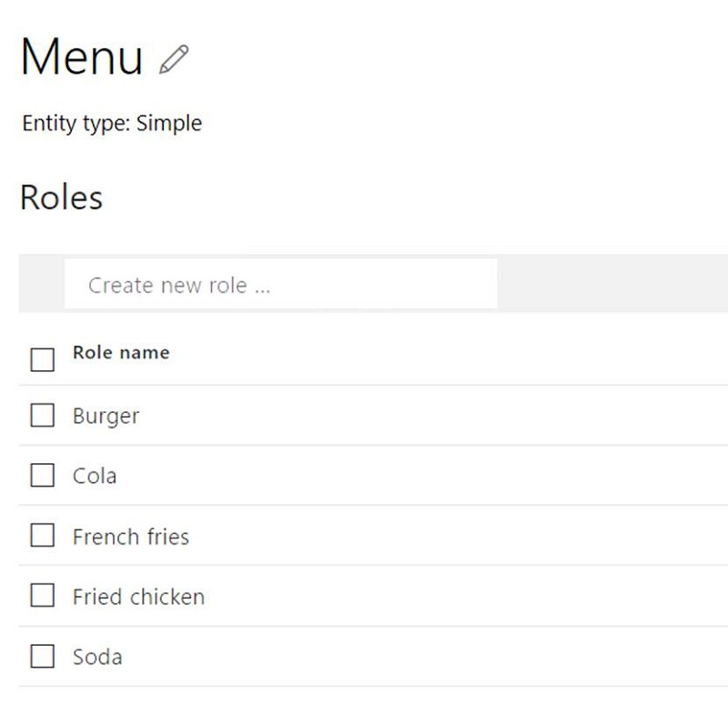Open the Soda role entry
Image resolution: width=728 pixels, height=715 pixels.
coord(97,657)
